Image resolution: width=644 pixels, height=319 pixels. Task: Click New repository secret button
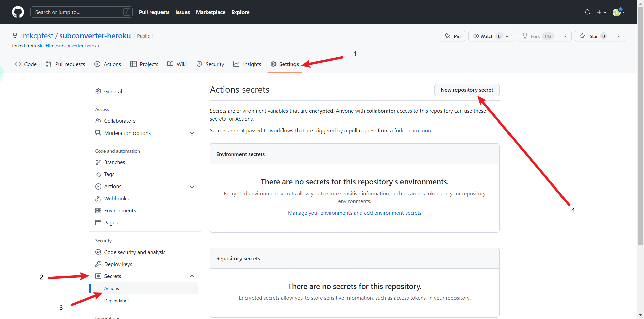pos(467,90)
